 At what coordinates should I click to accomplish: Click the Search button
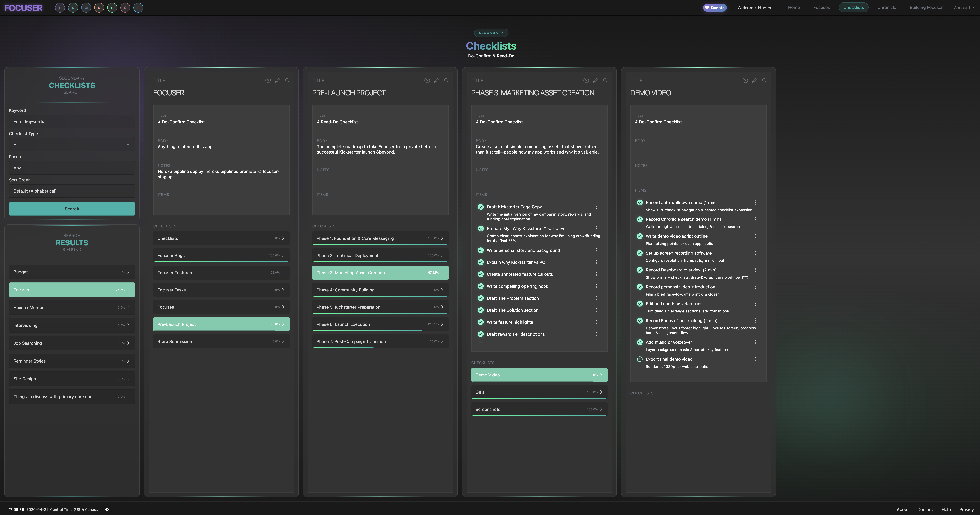72,209
